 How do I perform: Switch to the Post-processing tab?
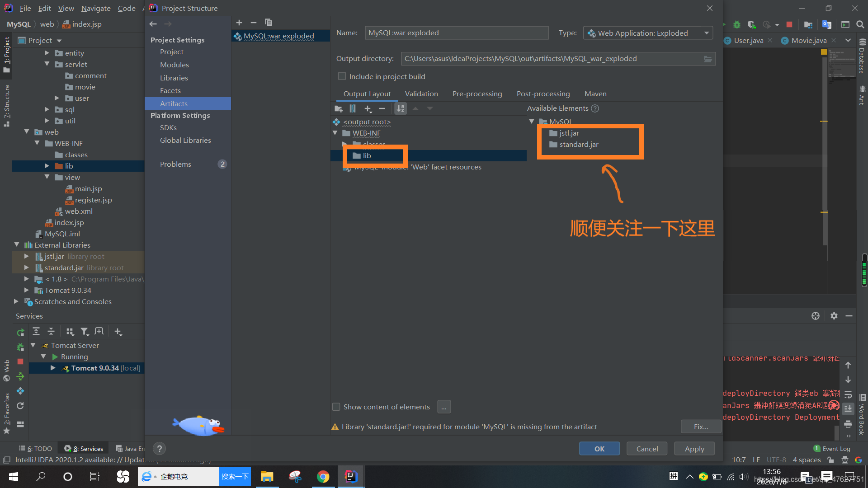[543, 94]
